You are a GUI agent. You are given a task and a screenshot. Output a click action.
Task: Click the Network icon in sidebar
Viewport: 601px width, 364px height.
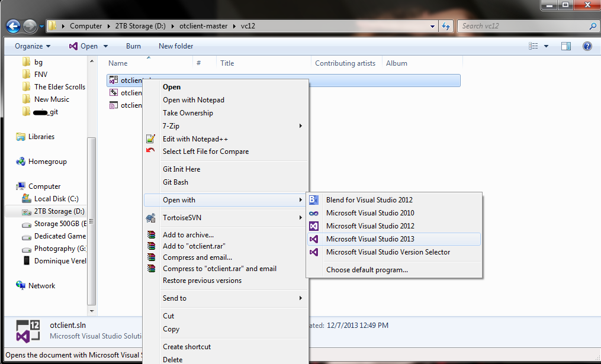[20, 285]
